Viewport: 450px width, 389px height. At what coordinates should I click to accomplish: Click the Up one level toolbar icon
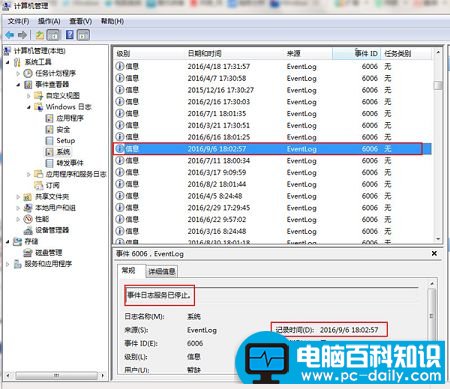40,35
